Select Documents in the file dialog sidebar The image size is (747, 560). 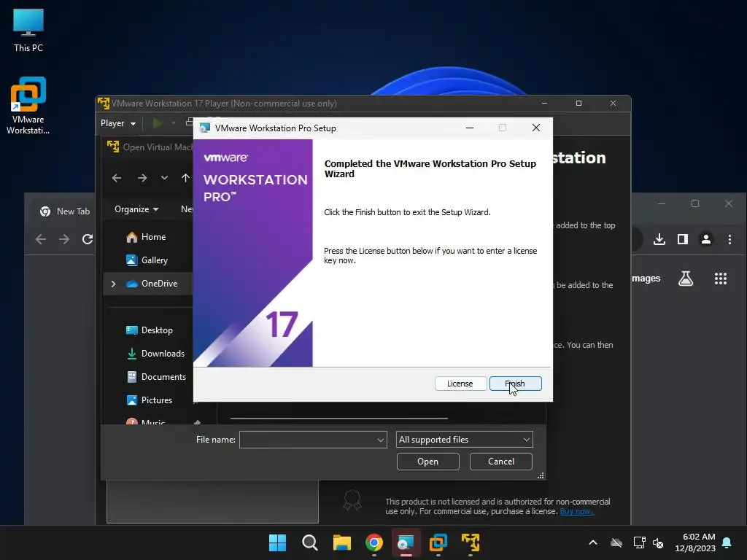click(x=156, y=377)
